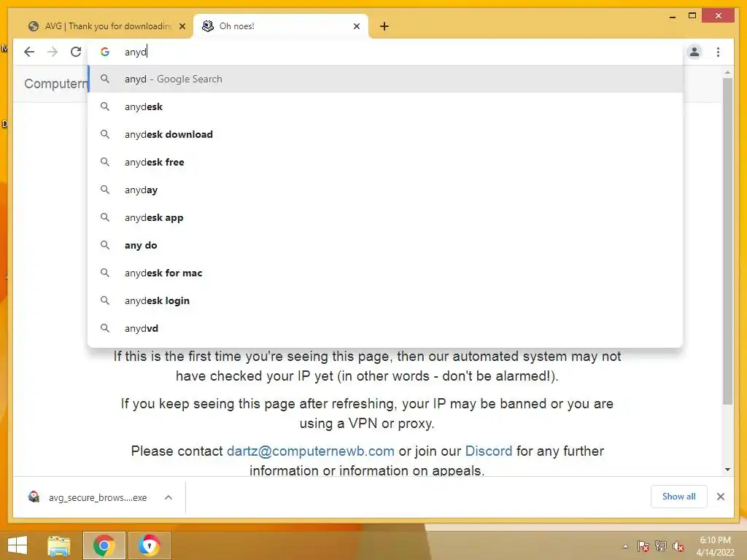747x560 pixels.
Task: Expand the download options chevron for avg_secure_brows
Action: click(x=169, y=497)
